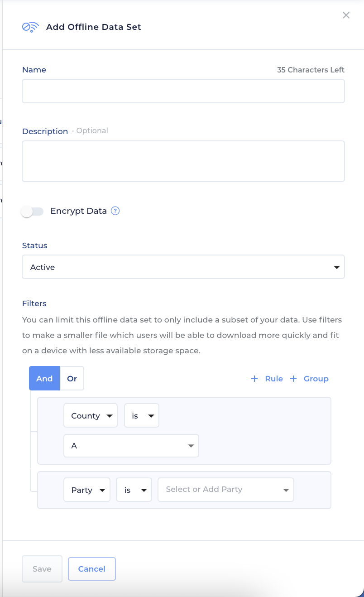
Task: Open the Select or Add Party dropdown
Action: point(225,490)
